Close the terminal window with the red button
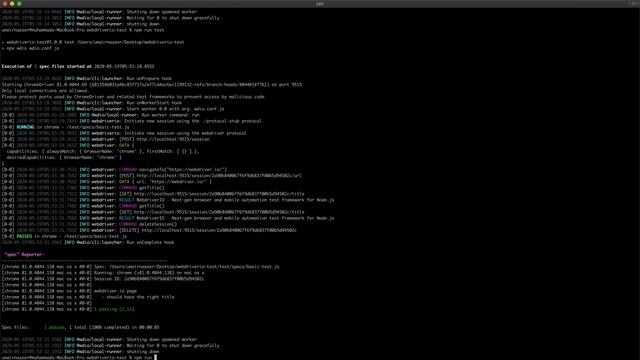Viewport: 640px width, 360px height. point(4,4)
